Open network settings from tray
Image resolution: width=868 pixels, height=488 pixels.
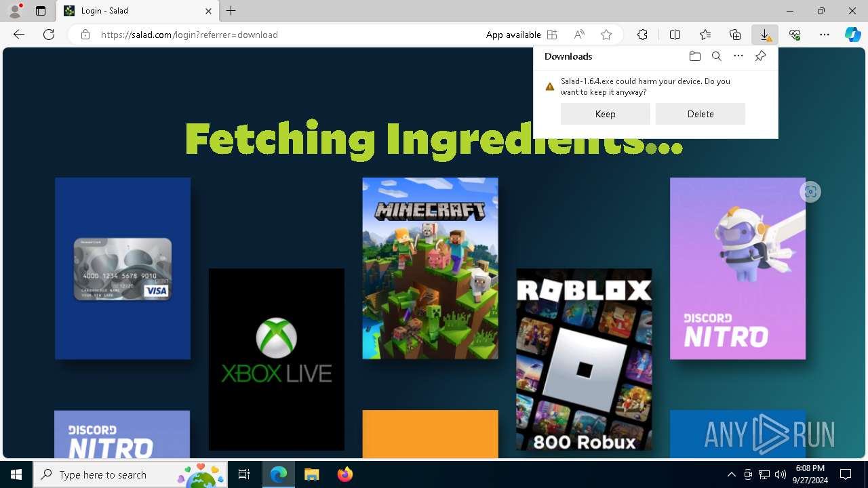pyautogui.click(x=764, y=474)
